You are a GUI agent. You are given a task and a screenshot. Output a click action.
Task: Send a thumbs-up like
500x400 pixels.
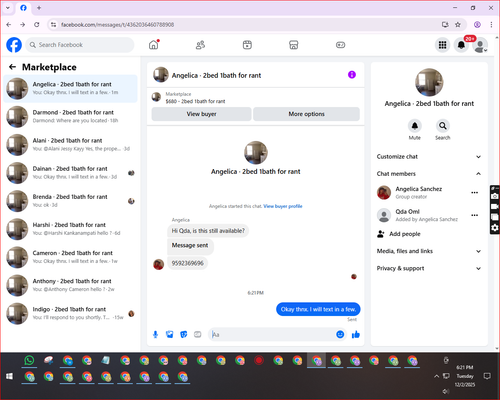point(356,334)
